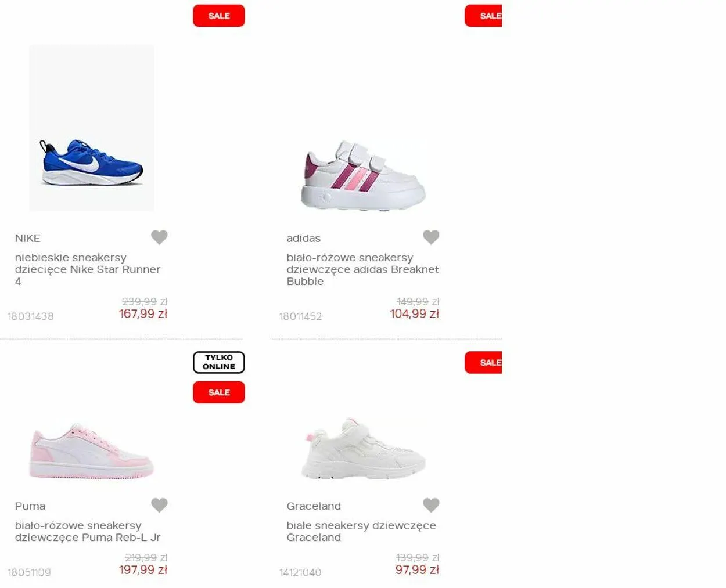
Task: Open białe sneakersy dziewczęce Graceland link
Action: (361, 531)
